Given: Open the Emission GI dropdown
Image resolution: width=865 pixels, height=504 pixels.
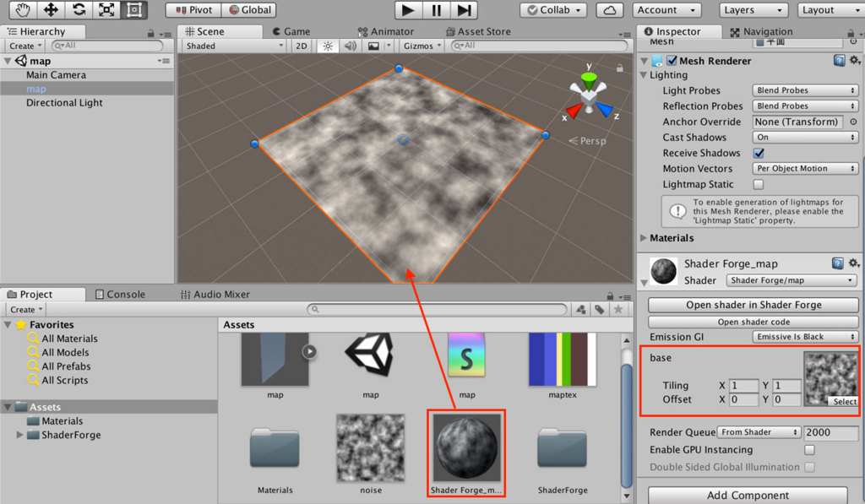Looking at the screenshot, I should click(805, 337).
